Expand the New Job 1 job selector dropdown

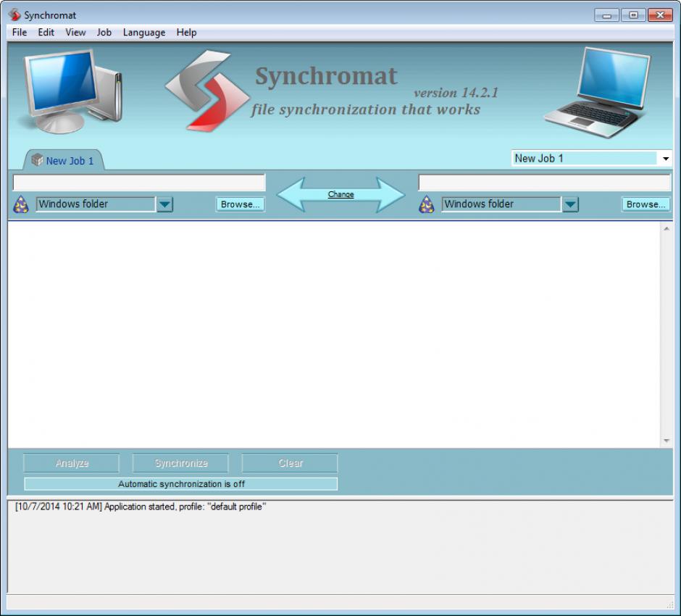pyautogui.click(x=665, y=159)
